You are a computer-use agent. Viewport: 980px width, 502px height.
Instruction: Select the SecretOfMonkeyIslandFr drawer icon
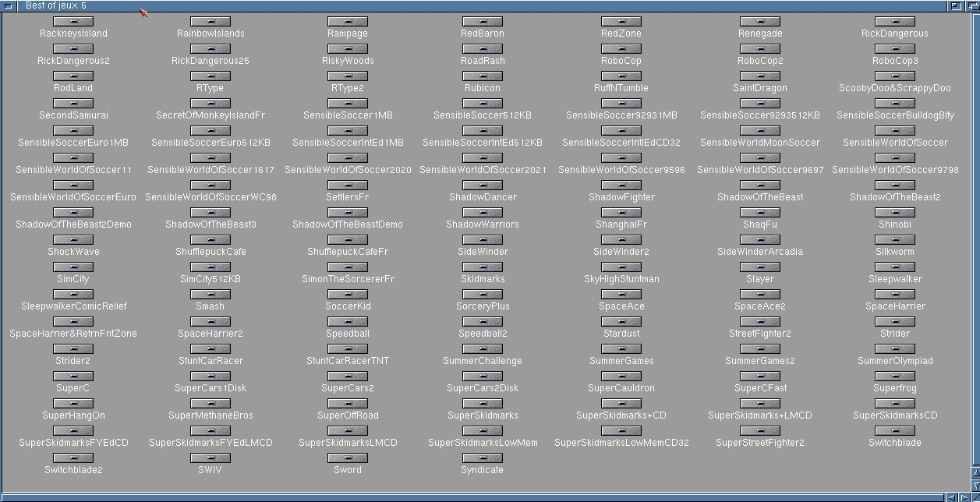[x=210, y=104]
